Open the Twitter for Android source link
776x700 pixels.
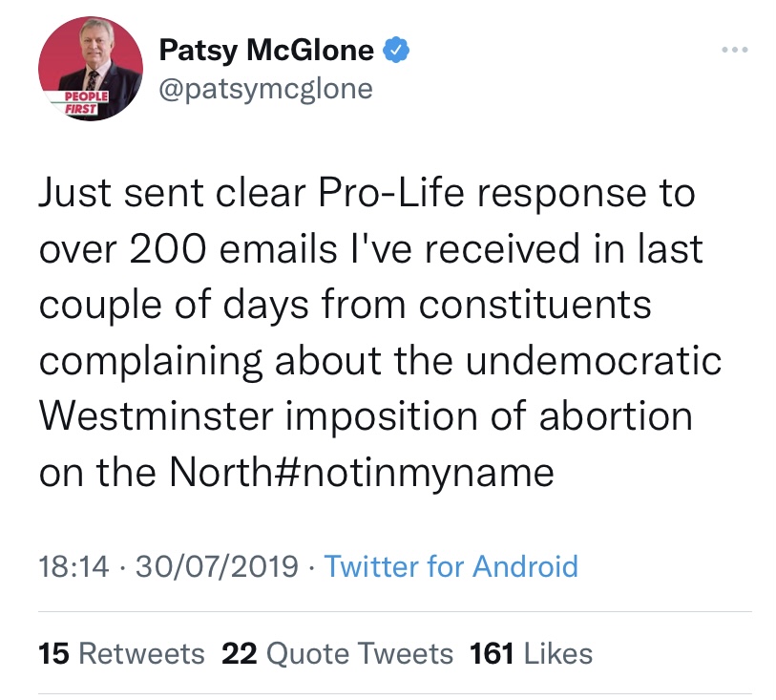tap(451, 566)
